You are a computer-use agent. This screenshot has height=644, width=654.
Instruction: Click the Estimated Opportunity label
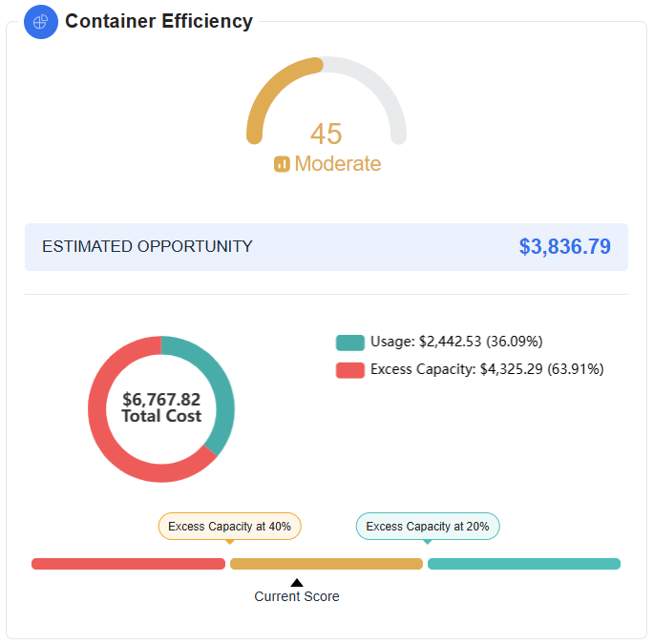147,247
